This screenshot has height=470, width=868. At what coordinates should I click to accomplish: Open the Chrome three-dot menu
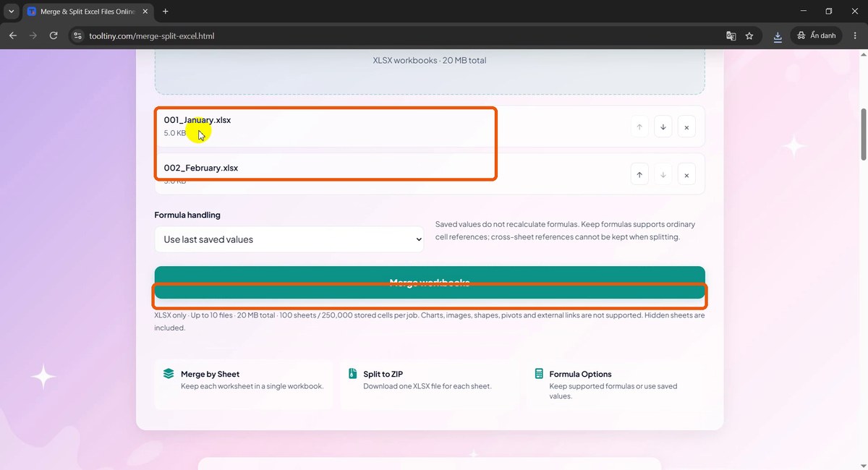tap(855, 35)
